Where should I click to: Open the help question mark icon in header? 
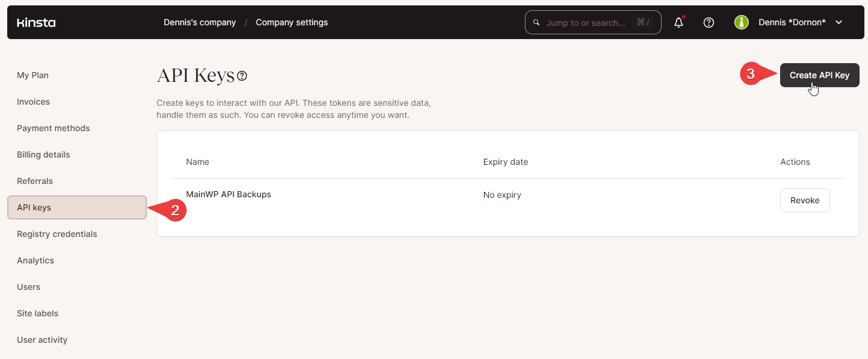pyautogui.click(x=709, y=22)
